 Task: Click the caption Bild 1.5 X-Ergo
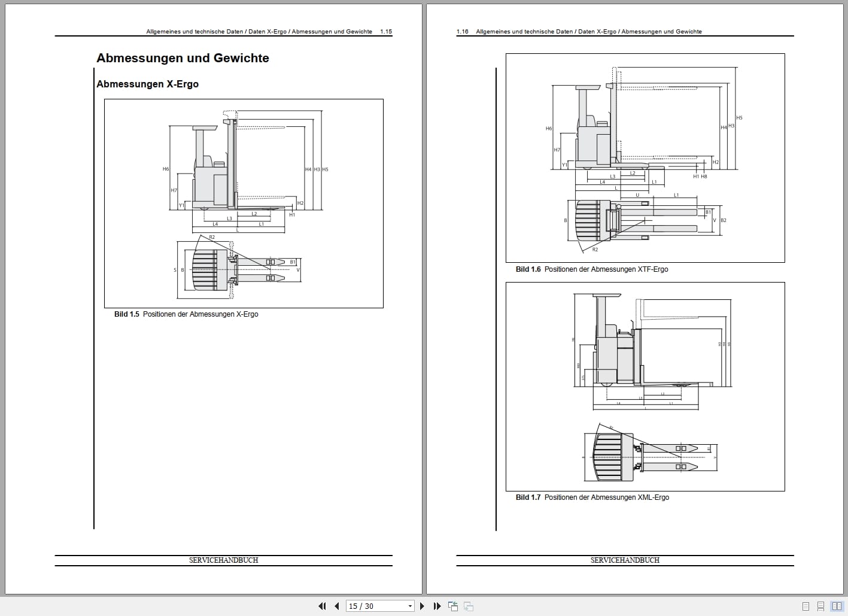186,314
